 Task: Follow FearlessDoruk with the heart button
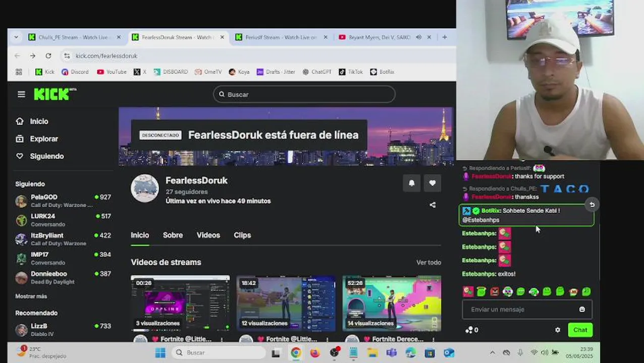pos(433,183)
